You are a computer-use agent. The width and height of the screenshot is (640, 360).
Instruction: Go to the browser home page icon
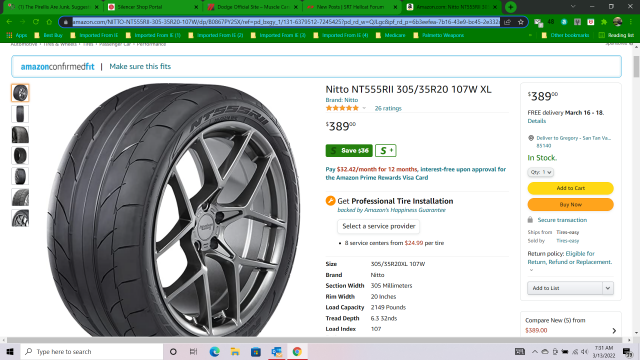(x=49, y=22)
